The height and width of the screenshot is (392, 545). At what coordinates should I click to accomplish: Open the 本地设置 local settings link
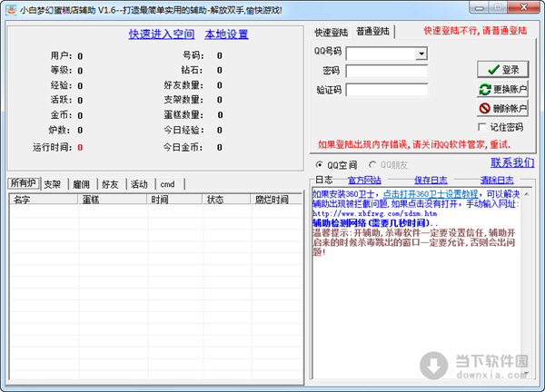coord(226,34)
